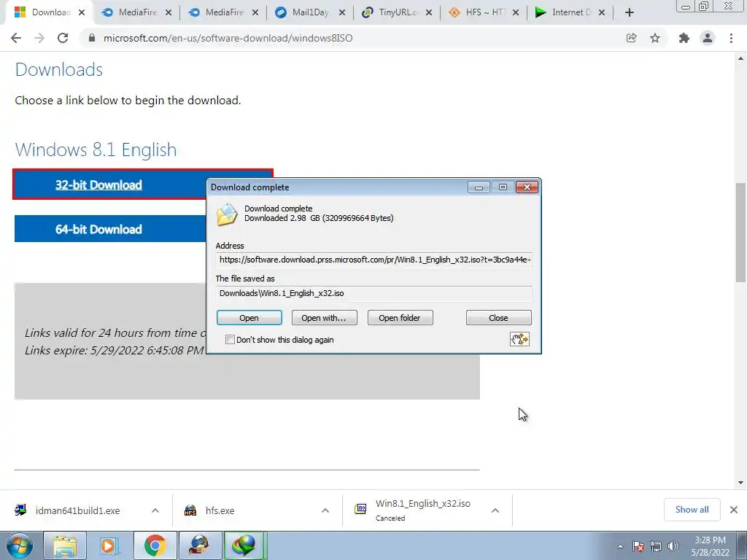The height and width of the screenshot is (560, 747).
Task: Click Open folder in download dialog
Action: [400, 318]
